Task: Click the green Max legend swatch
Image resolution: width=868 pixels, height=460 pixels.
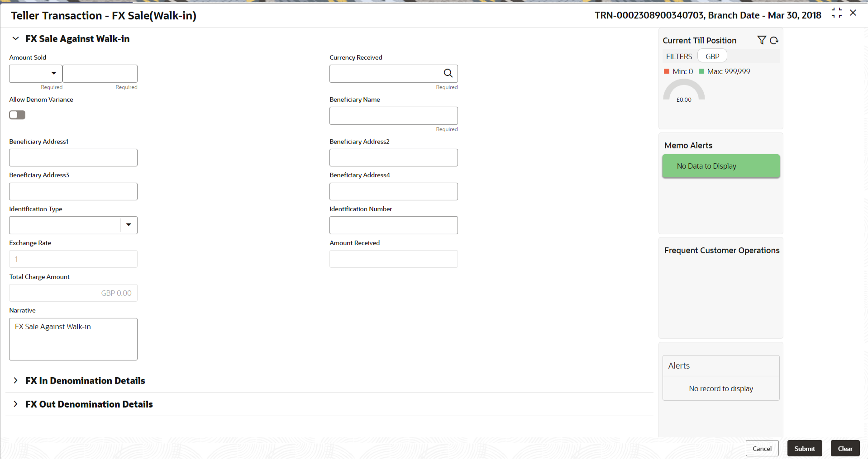Action: tap(701, 71)
